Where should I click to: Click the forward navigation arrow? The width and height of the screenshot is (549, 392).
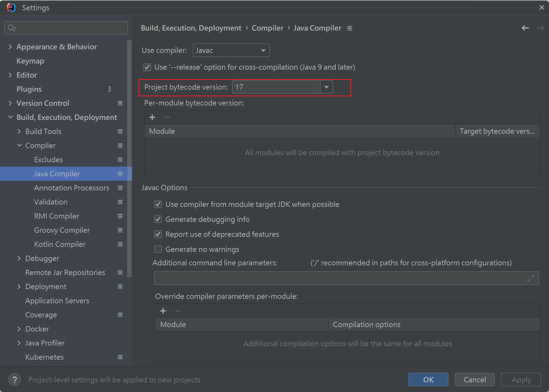[540, 28]
